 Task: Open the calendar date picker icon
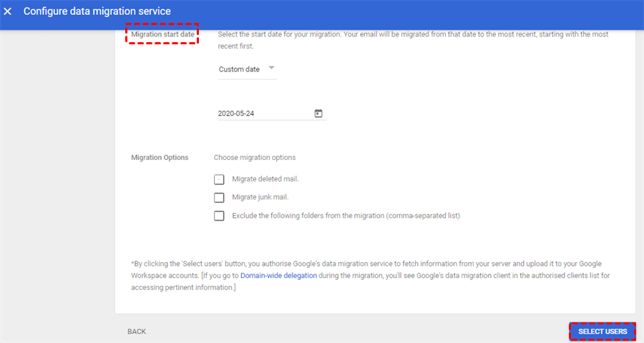click(x=318, y=113)
